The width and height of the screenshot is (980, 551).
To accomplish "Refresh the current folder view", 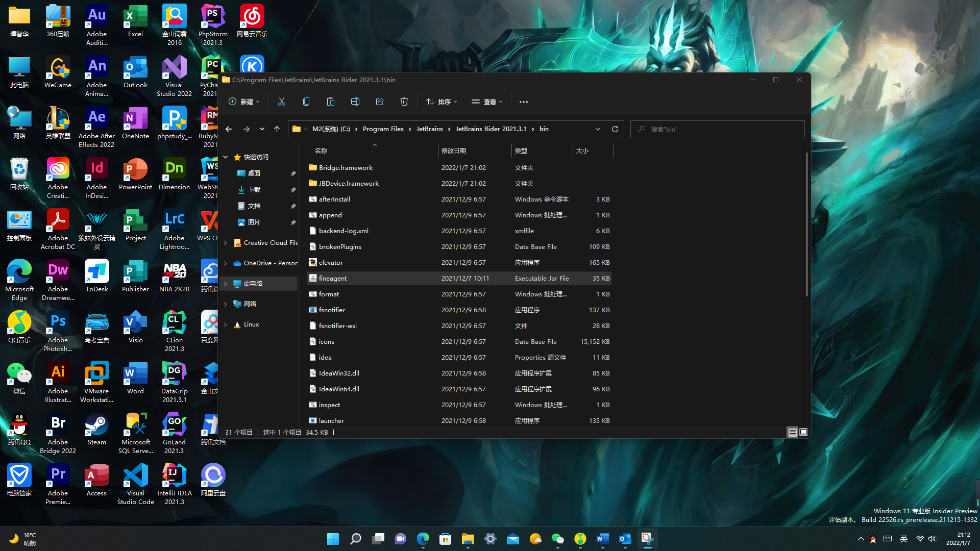I will coord(615,129).
